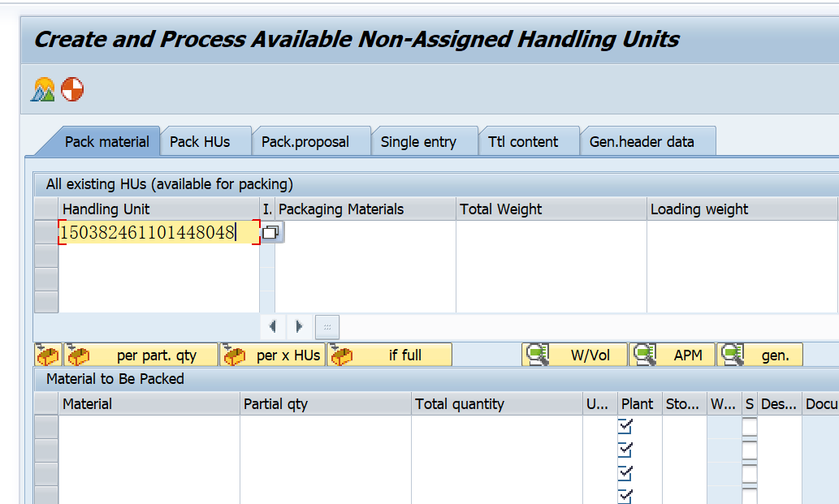Click the Packaging Materials column header
Viewport: 839px width, 504px height.
tap(365, 209)
